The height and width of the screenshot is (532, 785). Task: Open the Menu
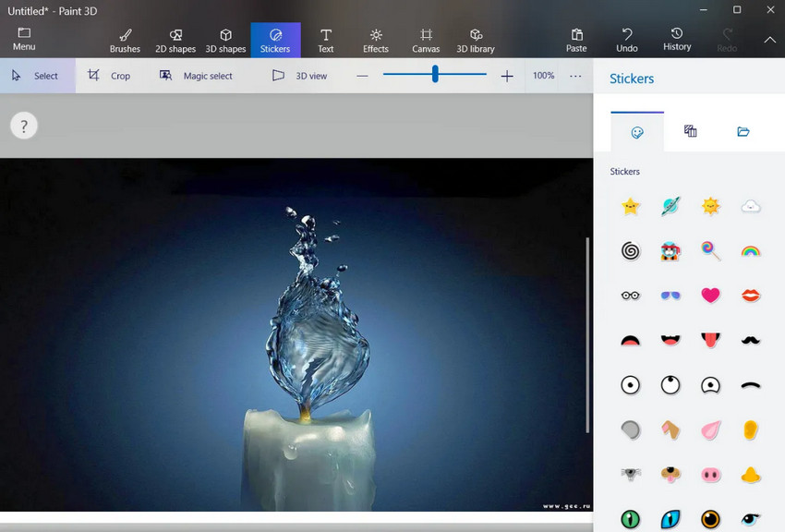point(23,39)
